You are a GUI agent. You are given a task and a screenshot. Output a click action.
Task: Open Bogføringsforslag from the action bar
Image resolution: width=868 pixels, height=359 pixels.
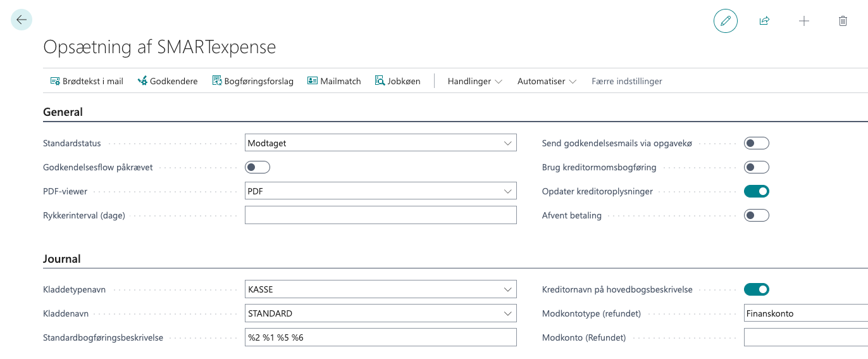253,81
